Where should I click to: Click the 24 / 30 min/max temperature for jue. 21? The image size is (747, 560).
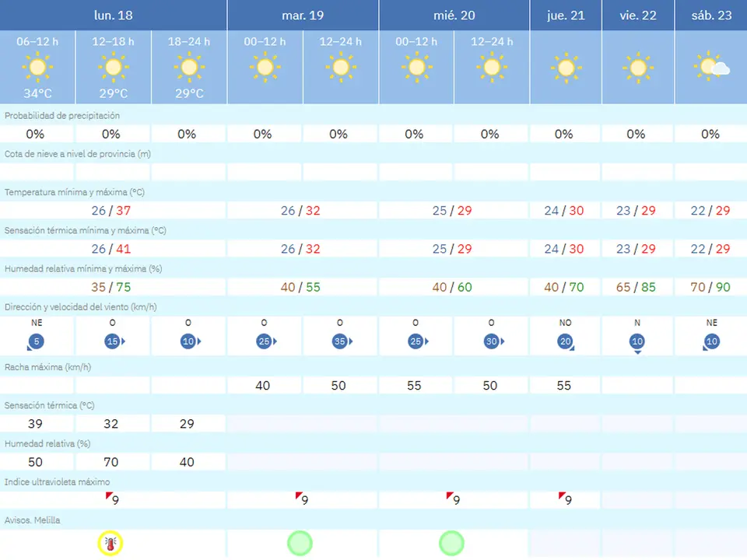pos(564,211)
